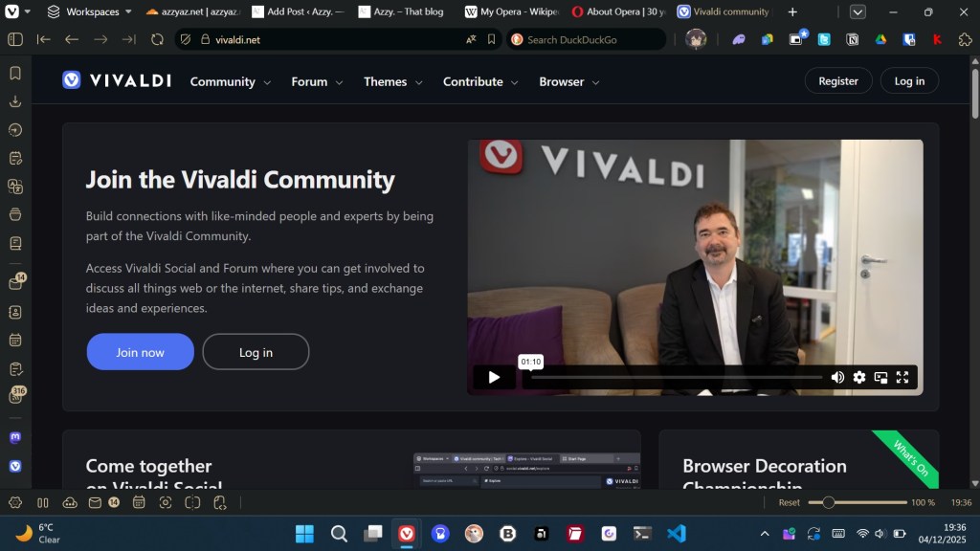Open the Vivaldi main menu button
980x551 pixels.
click(x=17, y=11)
